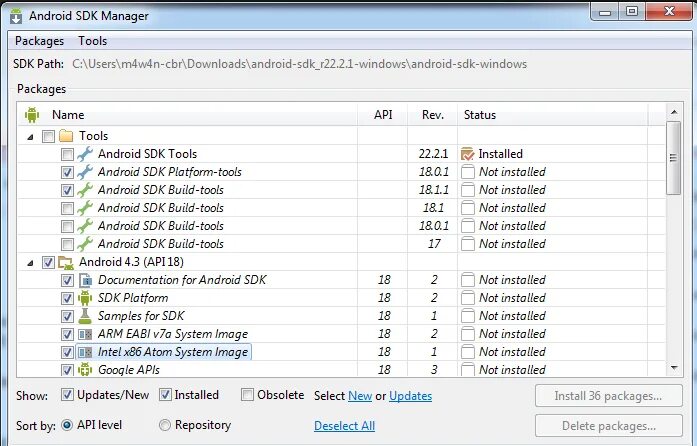697x446 pixels.
Task: Click the flask icon beside Samples for SDK
Action: 84,316
